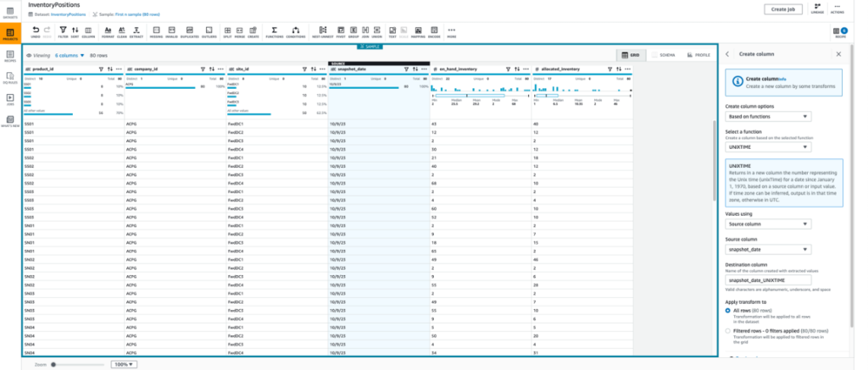868x370 pixels.
Task: Go back in Create column panel
Action: (726, 54)
